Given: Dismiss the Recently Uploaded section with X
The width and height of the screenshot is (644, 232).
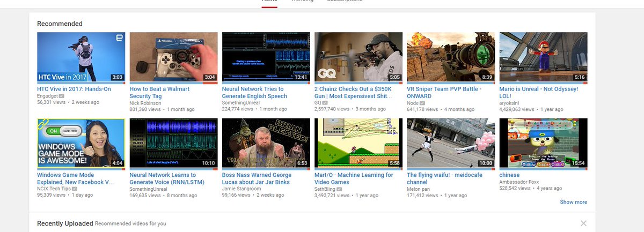Looking at the screenshot, I should (x=583, y=223).
